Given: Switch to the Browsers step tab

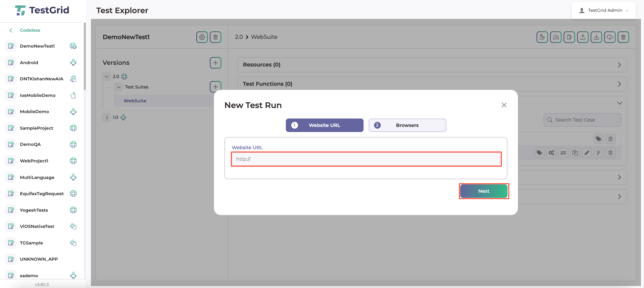Looking at the screenshot, I should [x=407, y=125].
